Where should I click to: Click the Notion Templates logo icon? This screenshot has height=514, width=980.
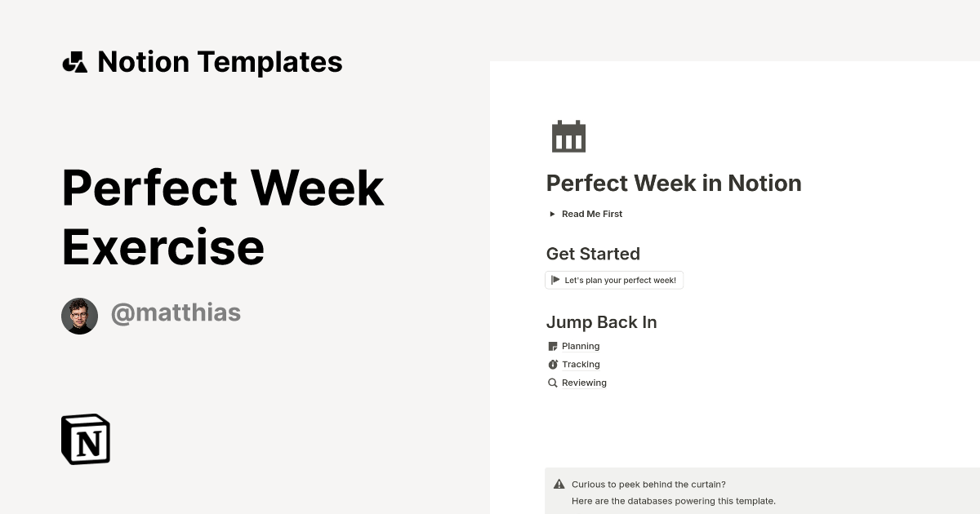[75, 61]
